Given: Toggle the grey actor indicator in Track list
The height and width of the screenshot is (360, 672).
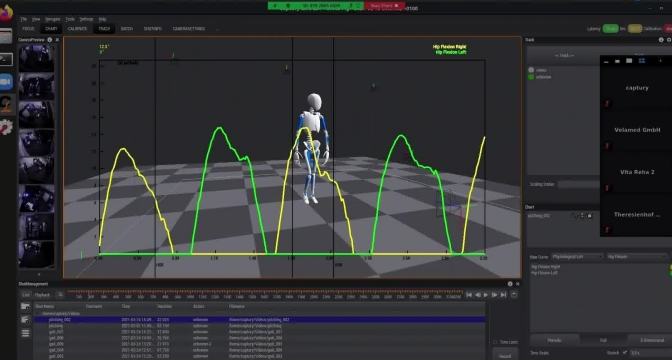Looking at the screenshot, I should (531, 70).
